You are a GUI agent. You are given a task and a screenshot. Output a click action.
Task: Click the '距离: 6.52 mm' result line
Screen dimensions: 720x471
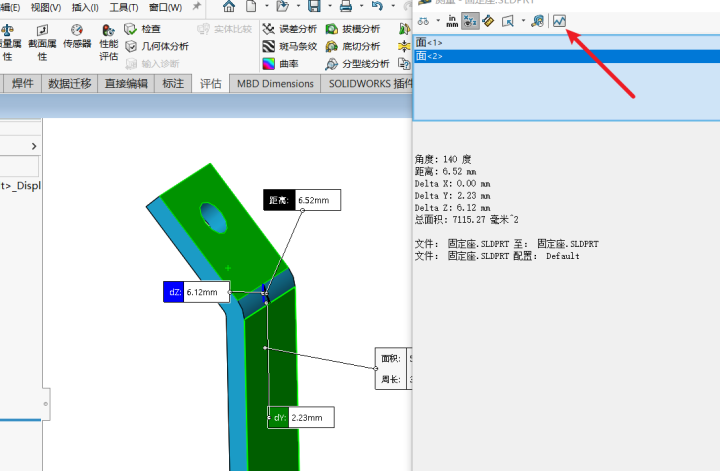click(x=445, y=172)
